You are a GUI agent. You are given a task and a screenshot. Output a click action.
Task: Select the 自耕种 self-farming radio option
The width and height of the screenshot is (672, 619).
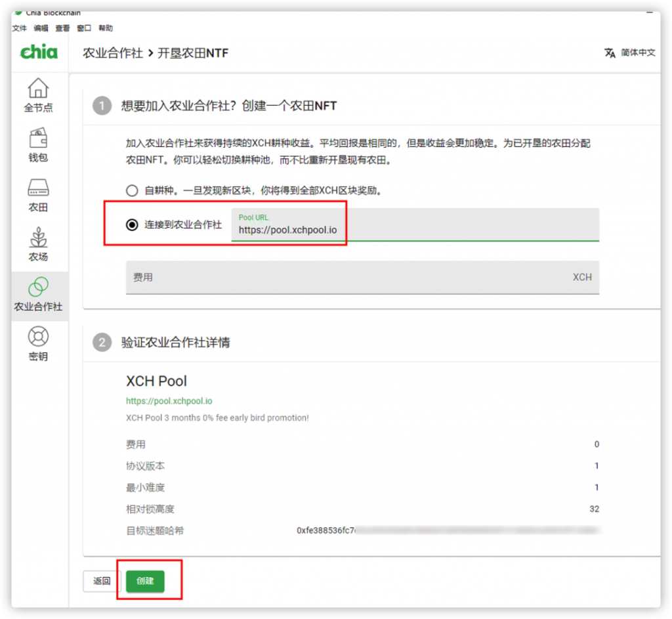132,190
